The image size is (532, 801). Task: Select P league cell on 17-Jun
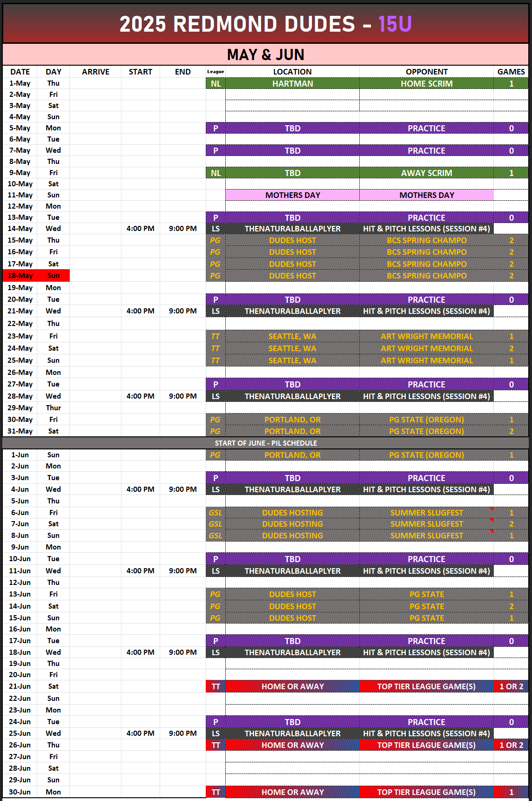pos(215,641)
